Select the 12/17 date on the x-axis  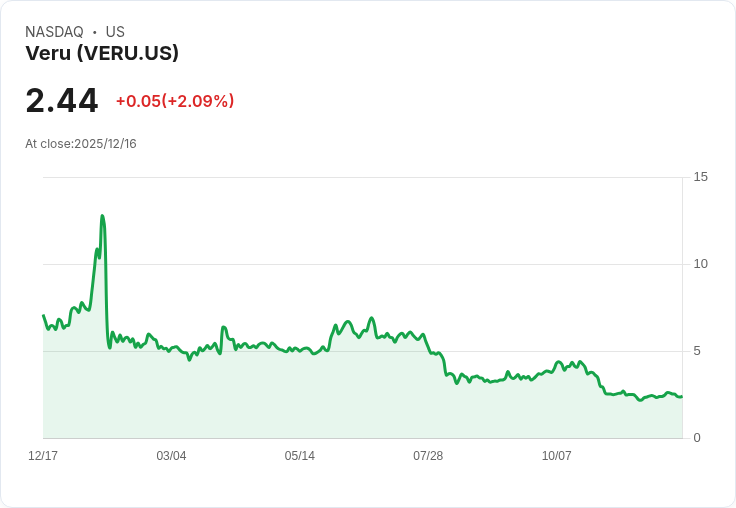pos(43,456)
